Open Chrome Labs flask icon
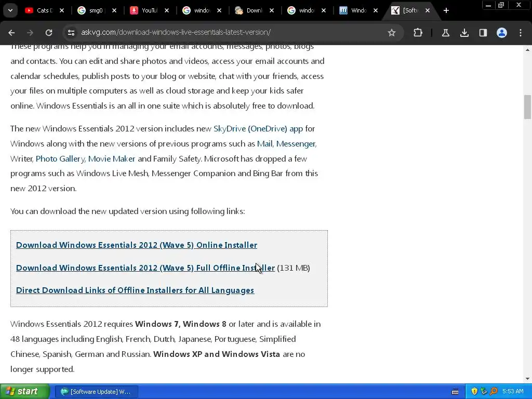The image size is (532, 399). click(445, 33)
